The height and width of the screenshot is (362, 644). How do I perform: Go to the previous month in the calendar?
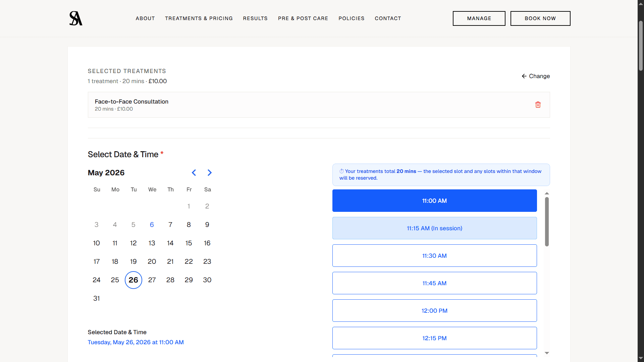pos(194,173)
